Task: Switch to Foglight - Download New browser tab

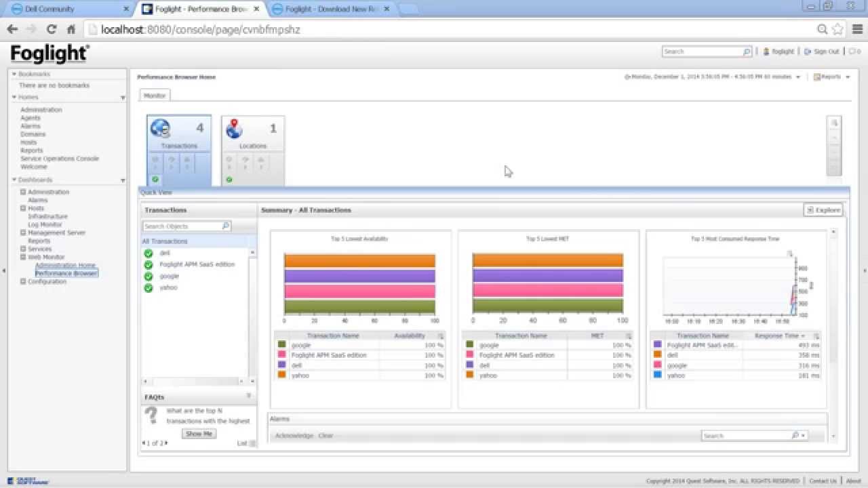Action: (331, 9)
